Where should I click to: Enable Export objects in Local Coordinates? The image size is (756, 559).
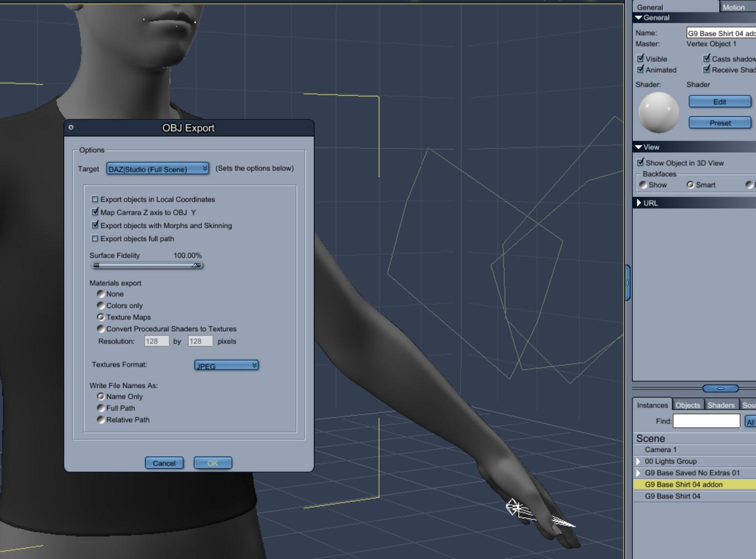95,199
